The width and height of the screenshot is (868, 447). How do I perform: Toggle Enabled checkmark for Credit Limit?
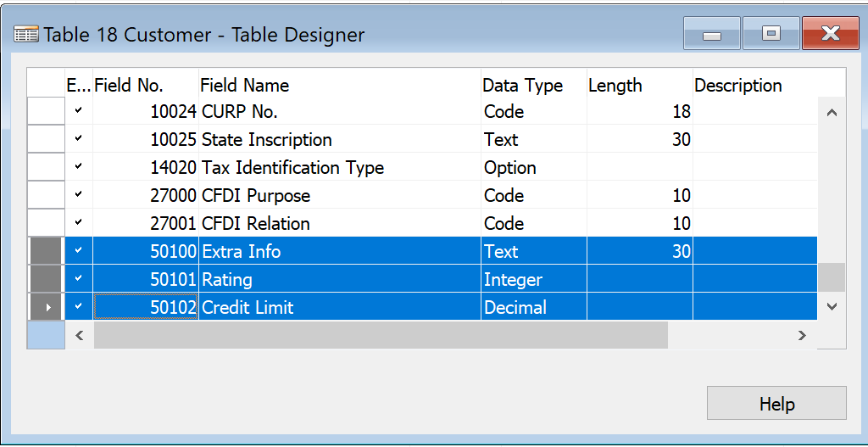[79, 308]
